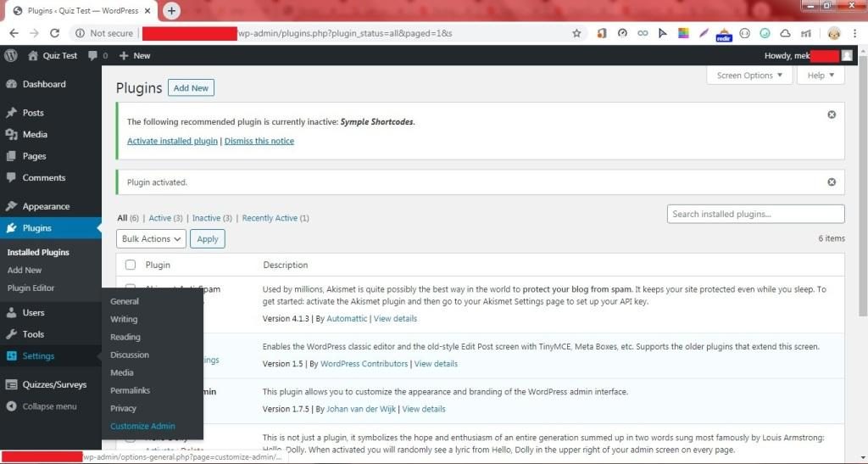The width and height of the screenshot is (868, 464).
Task: Open the Bulk Actions dropdown
Action: tap(152, 239)
